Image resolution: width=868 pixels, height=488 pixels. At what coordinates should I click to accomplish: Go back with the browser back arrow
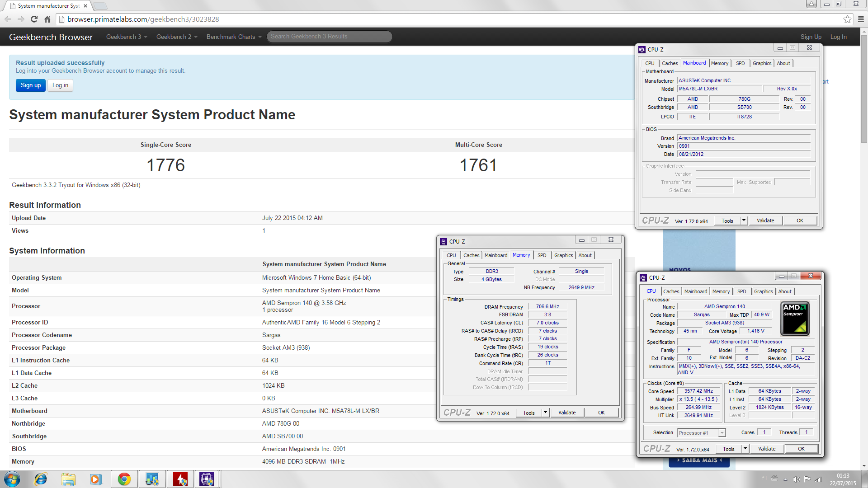[8, 19]
